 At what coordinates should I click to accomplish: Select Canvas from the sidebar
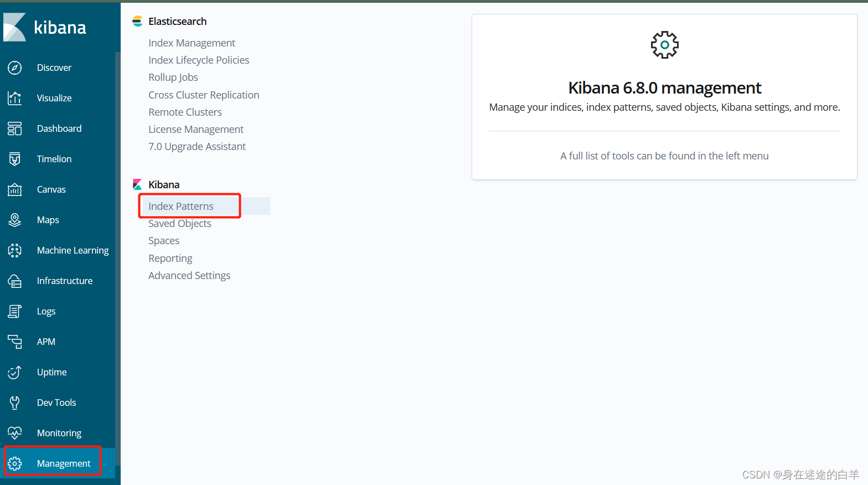[51, 189]
